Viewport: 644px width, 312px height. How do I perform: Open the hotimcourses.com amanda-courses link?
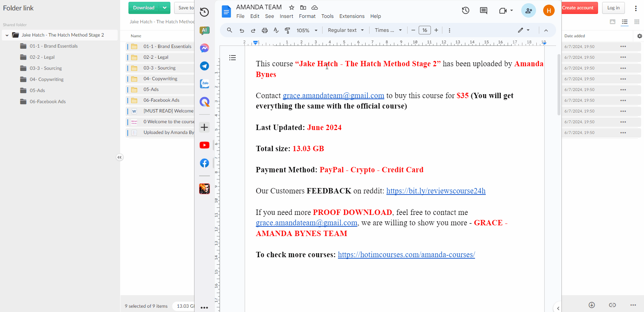tap(406, 255)
